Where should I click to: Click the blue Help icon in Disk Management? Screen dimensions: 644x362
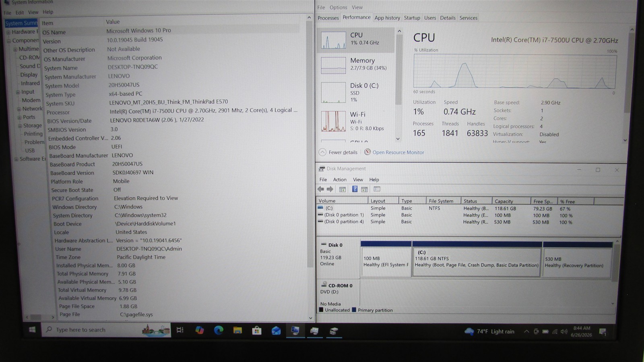pyautogui.click(x=355, y=189)
